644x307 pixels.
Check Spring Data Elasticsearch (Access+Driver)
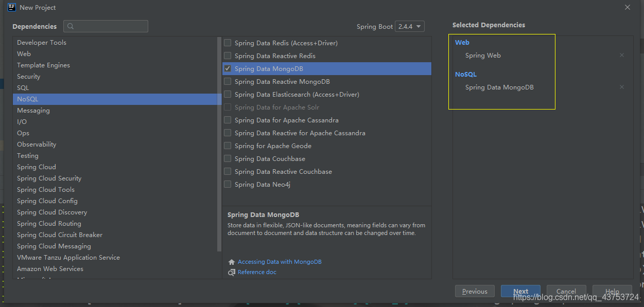point(228,94)
